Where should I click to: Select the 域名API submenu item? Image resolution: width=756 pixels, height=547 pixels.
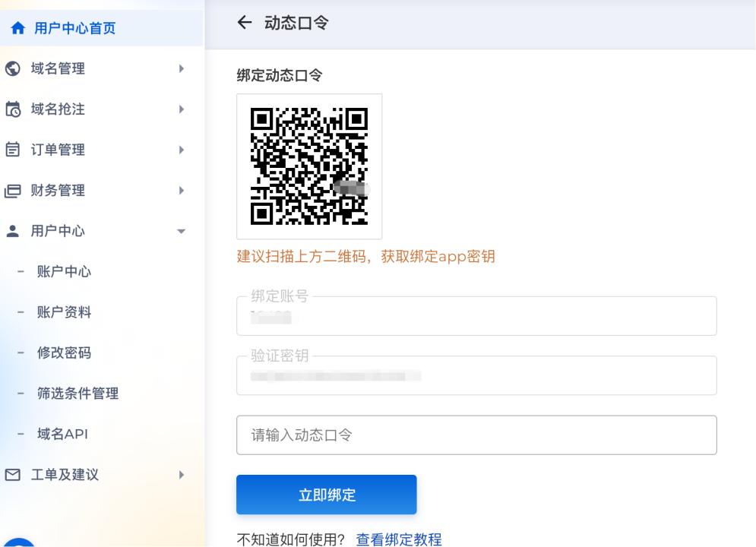[x=62, y=435]
